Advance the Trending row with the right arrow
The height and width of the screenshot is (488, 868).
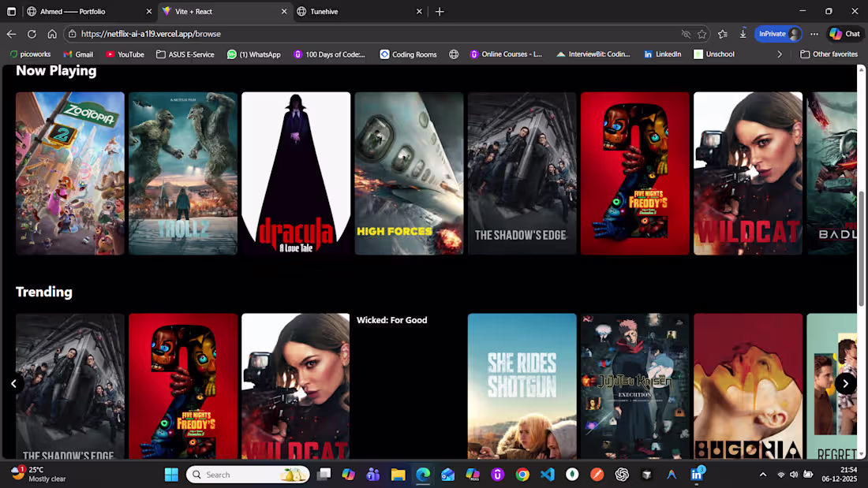click(845, 383)
